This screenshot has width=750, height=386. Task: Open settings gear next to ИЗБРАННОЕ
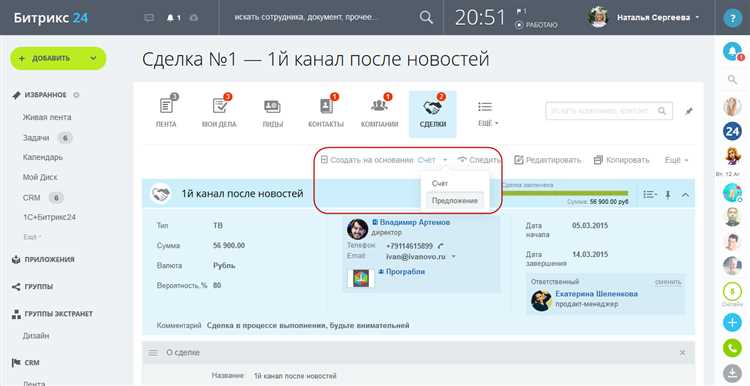76,95
